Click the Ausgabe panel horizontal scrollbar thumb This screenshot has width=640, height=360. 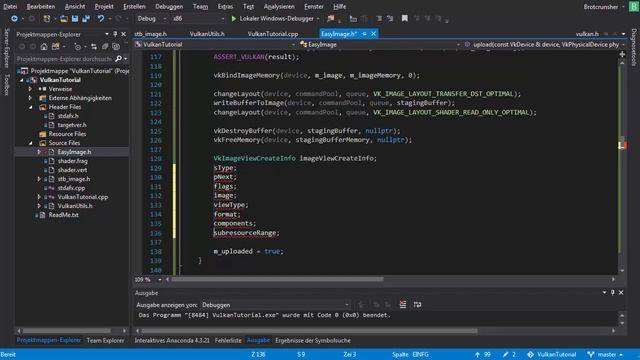(x=309, y=331)
